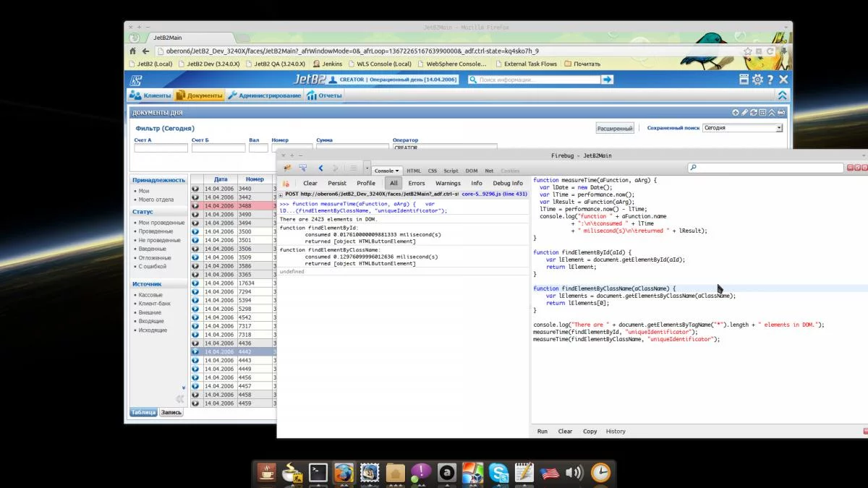Image resolution: width=868 pixels, height=488 pixels.
Task: Bookmark page with the star icon
Action: (x=748, y=51)
